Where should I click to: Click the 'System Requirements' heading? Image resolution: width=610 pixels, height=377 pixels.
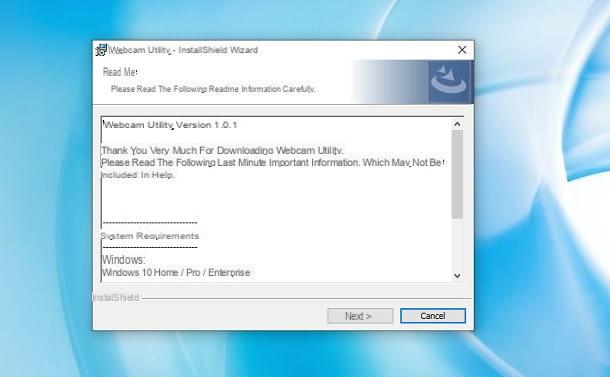coord(150,236)
